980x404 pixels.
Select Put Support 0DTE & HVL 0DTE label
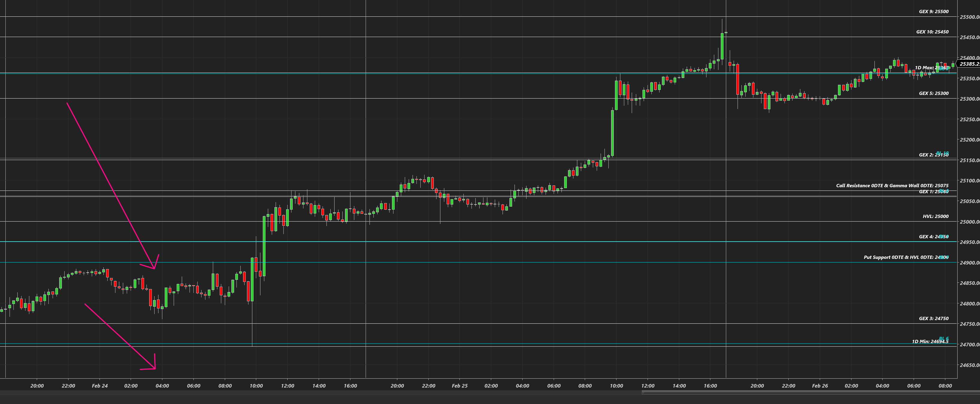906,257
